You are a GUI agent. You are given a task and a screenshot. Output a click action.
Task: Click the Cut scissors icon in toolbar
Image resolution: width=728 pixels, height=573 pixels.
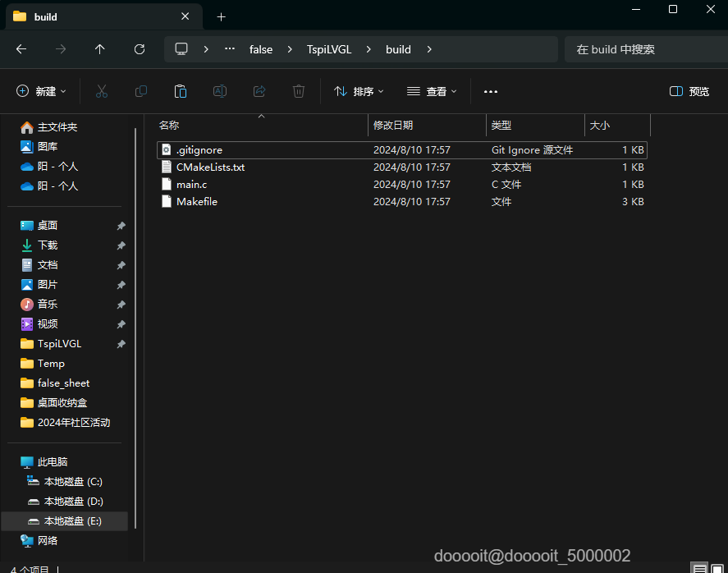pyautogui.click(x=102, y=91)
